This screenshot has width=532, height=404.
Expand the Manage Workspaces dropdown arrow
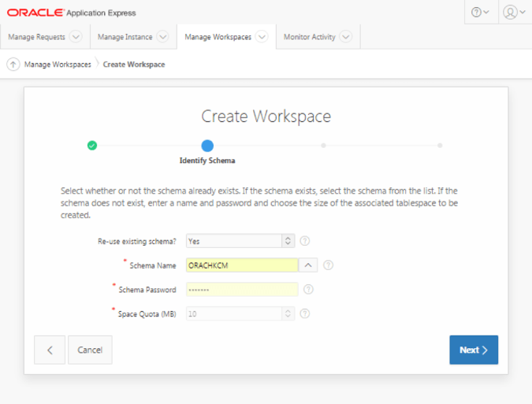(262, 36)
